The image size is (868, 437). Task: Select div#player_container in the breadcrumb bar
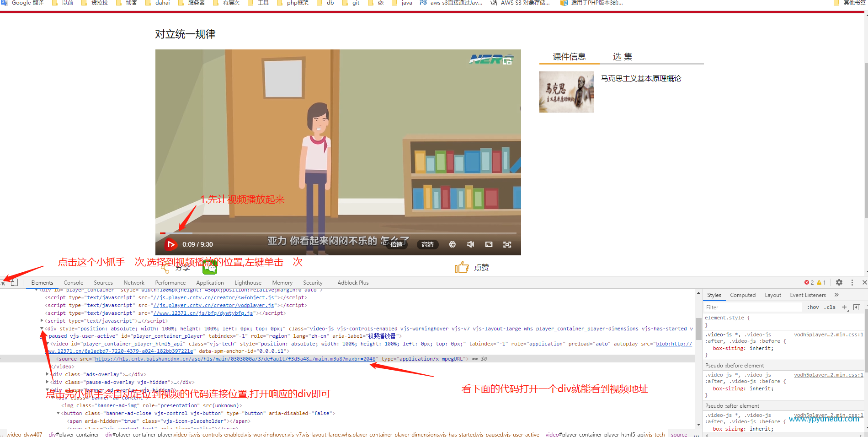click(x=74, y=434)
